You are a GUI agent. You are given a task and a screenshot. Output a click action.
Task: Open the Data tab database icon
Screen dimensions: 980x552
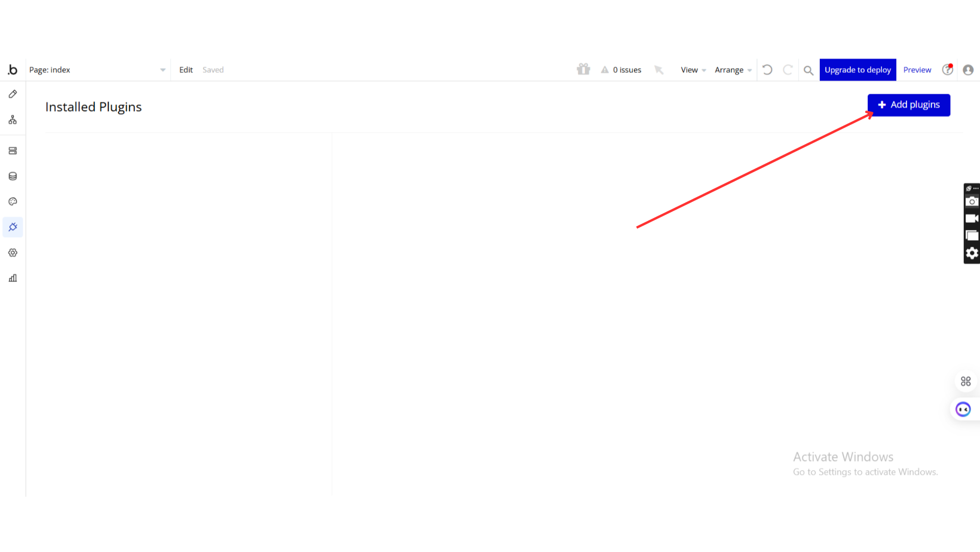pos(13,176)
